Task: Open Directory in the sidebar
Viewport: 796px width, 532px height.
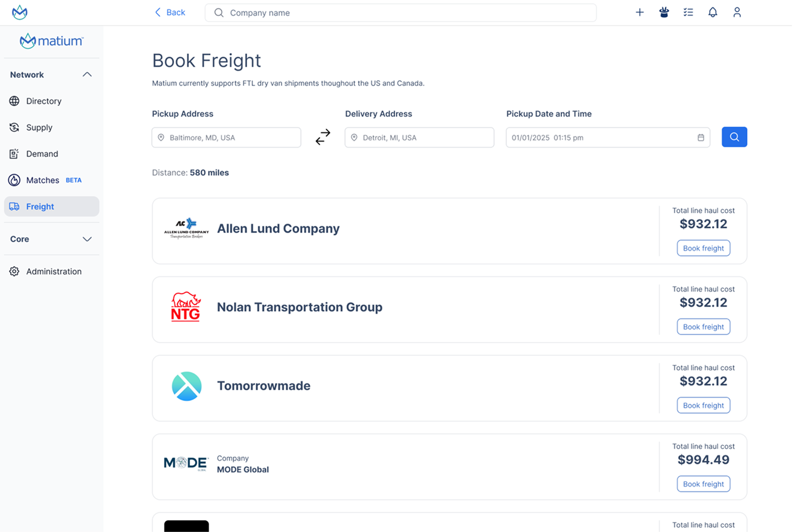Action: click(x=51, y=101)
